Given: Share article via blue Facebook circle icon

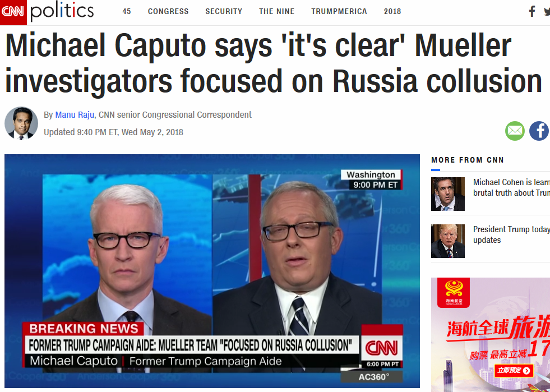Looking at the screenshot, I should point(539,131).
